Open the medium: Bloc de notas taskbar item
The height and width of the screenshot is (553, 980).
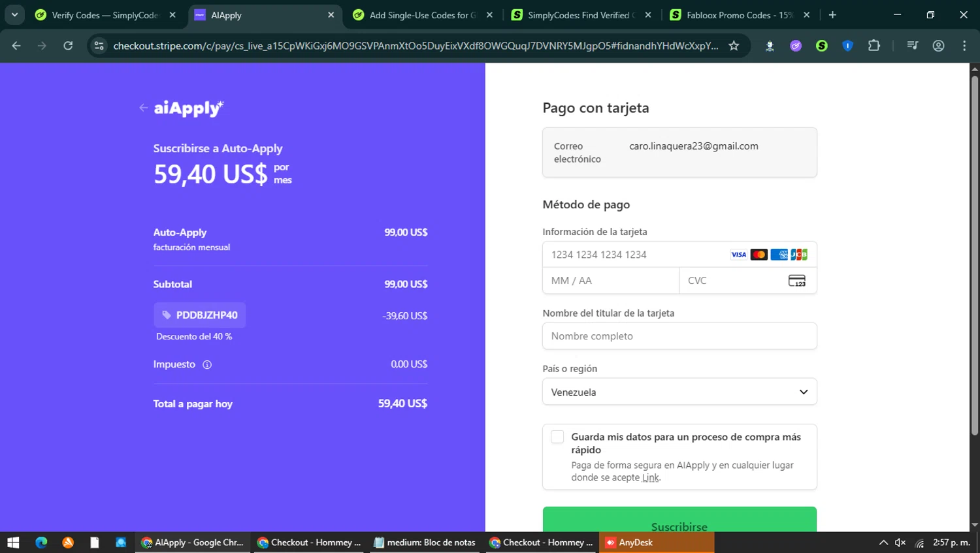(x=425, y=543)
